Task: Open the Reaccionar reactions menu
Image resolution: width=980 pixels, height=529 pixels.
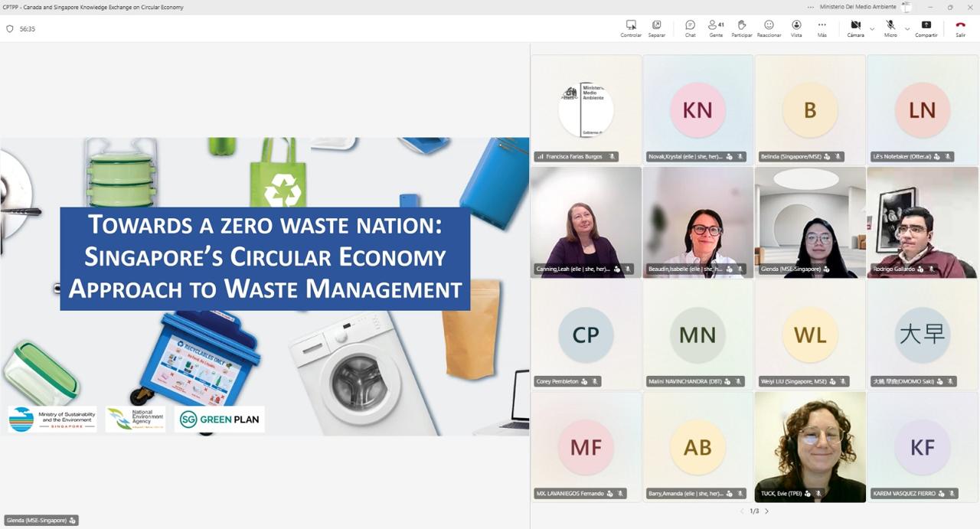Action: pyautogui.click(x=769, y=28)
